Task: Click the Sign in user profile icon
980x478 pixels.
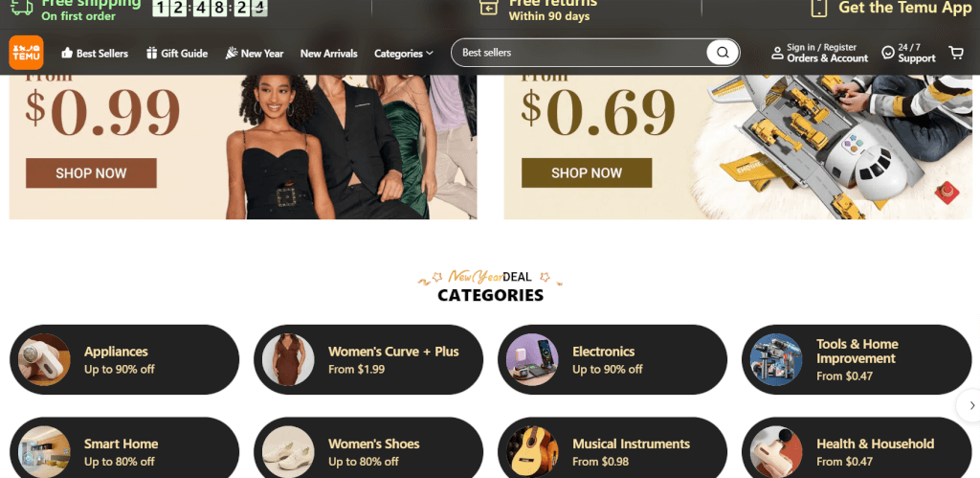Action: pyautogui.click(x=777, y=53)
